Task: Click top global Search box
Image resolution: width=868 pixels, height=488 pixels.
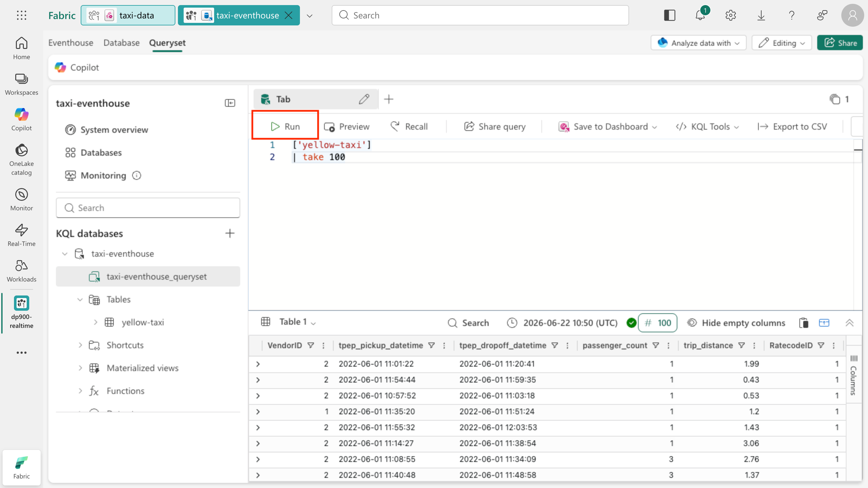Action: point(480,15)
